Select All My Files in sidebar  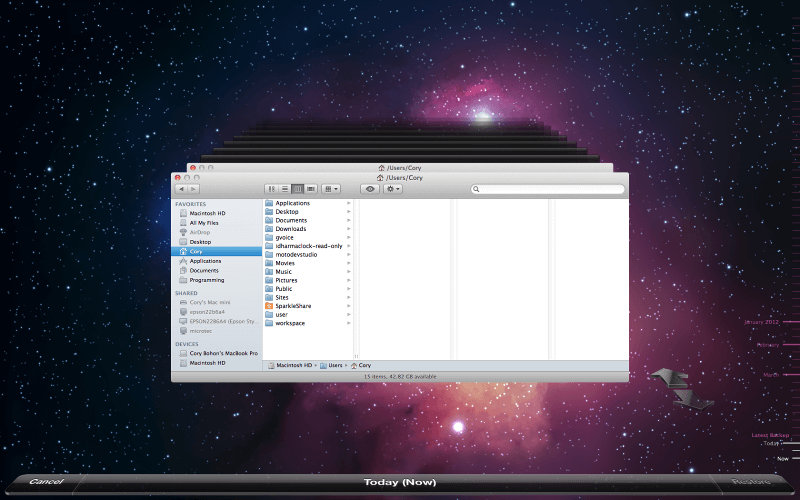(204, 222)
